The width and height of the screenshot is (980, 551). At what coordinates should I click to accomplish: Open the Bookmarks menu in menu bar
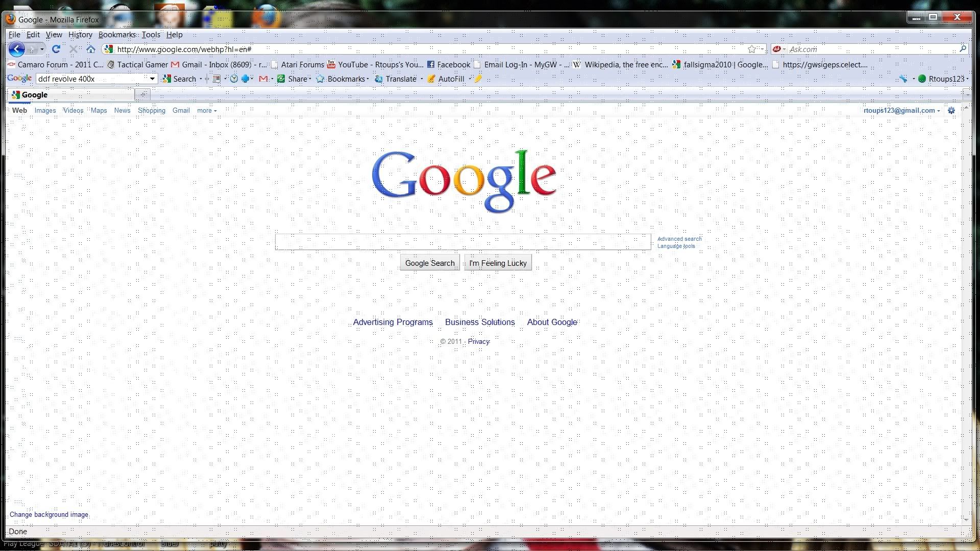[x=117, y=35]
